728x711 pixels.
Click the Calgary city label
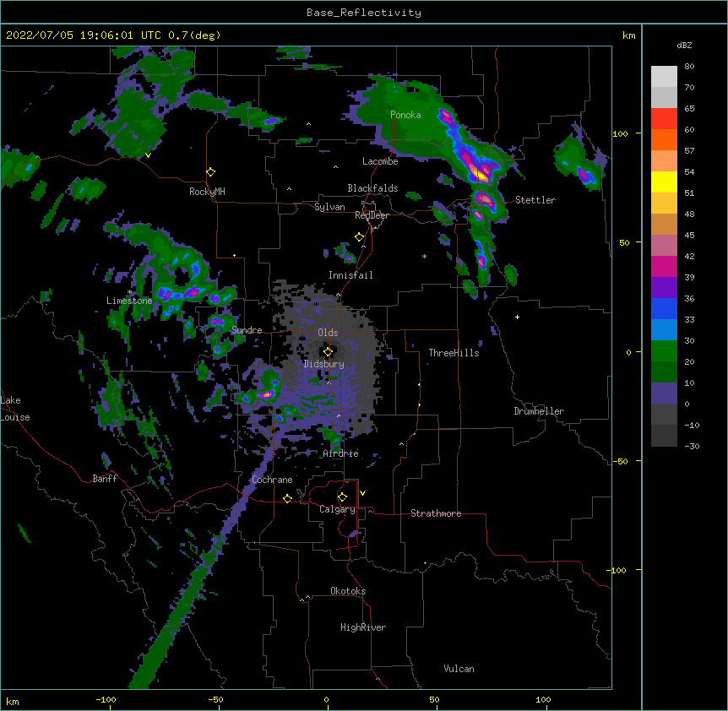[337, 509]
